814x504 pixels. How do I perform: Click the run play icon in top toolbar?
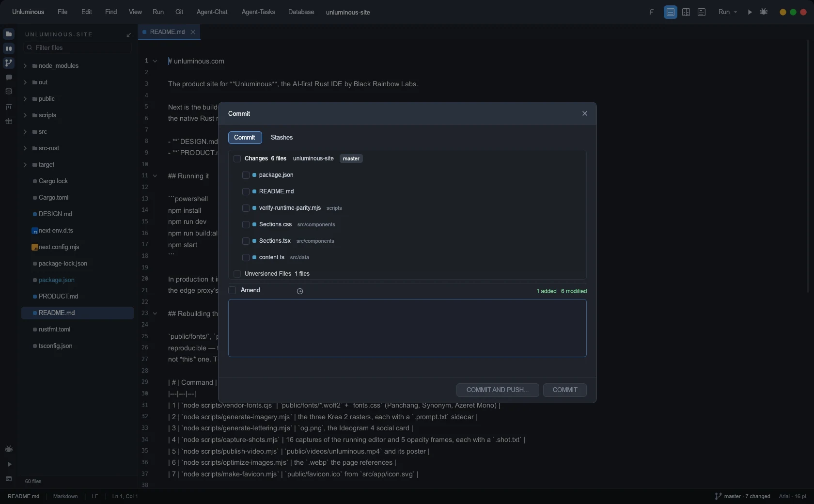[750, 12]
